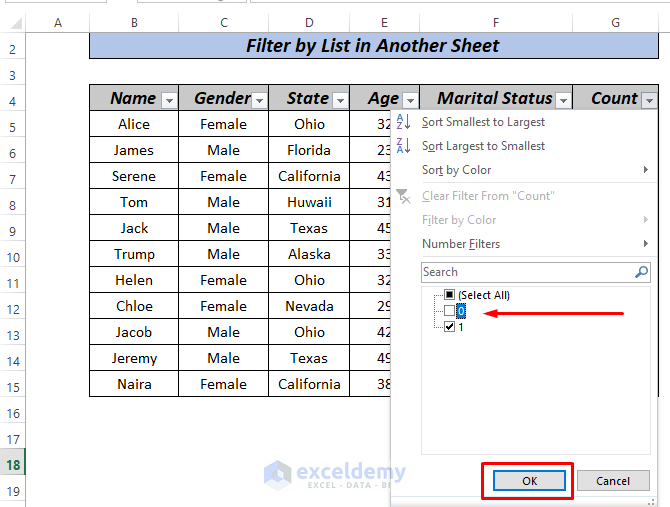The width and height of the screenshot is (670, 507).
Task: Click the Cancel button
Action: pyautogui.click(x=613, y=481)
